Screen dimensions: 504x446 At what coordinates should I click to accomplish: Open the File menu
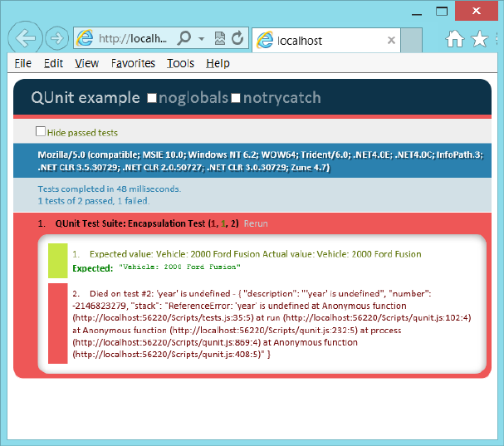tap(22, 63)
